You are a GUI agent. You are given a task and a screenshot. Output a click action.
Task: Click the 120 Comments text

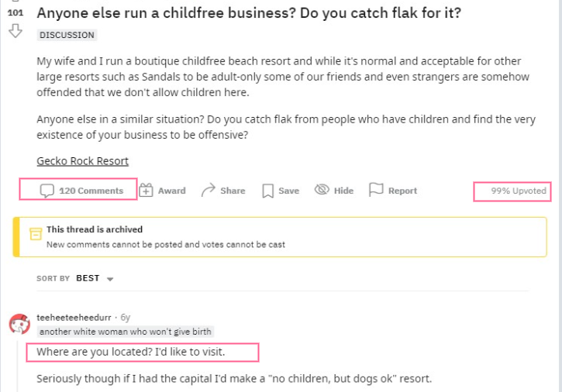click(x=91, y=191)
